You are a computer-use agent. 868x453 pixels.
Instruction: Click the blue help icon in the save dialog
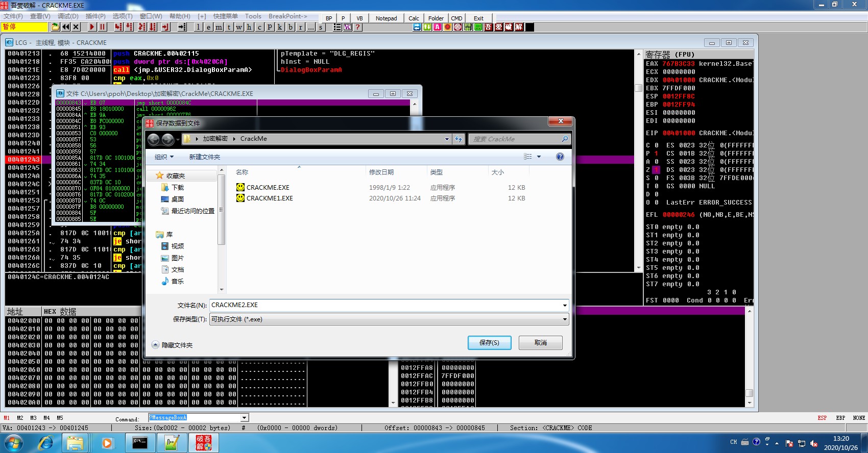pyautogui.click(x=560, y=157)
